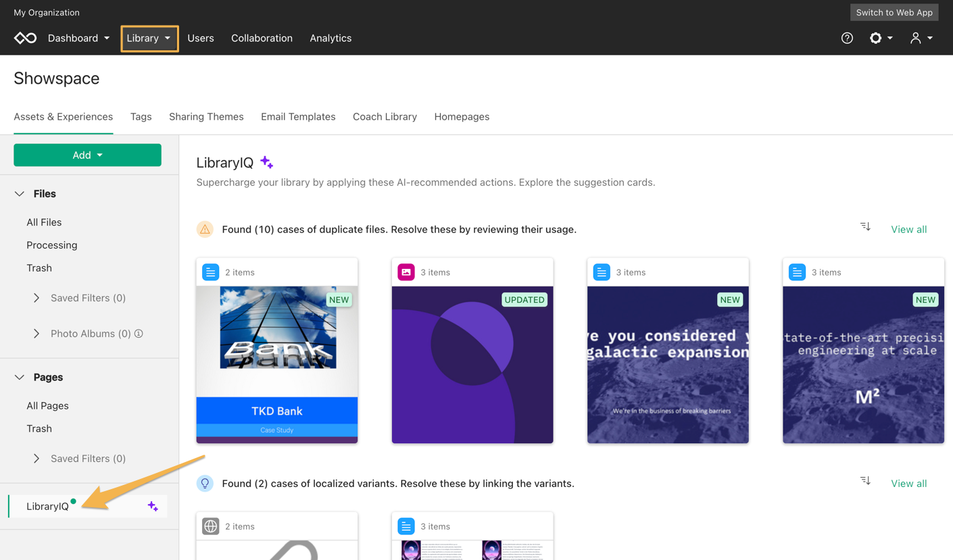Click My Organization label
The height and width of the screenshot is (560, 953).
pos(47,12)
